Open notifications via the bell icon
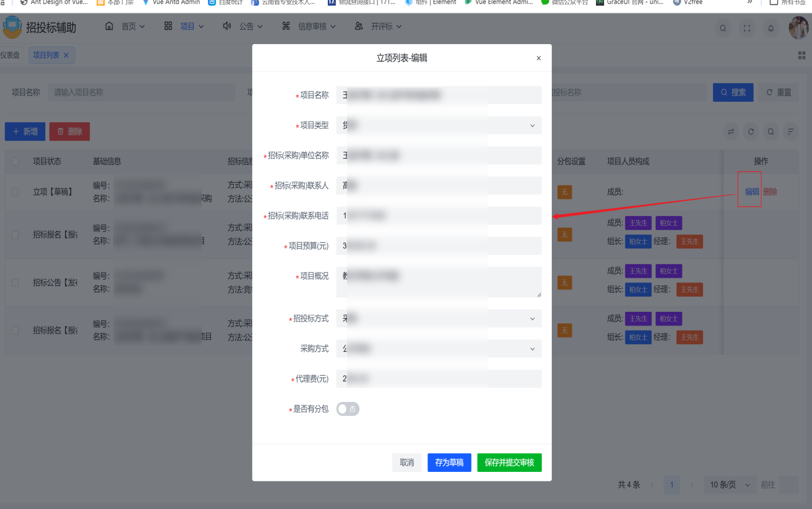The width and height of the screenshot is (812, 509). point(770,28)
